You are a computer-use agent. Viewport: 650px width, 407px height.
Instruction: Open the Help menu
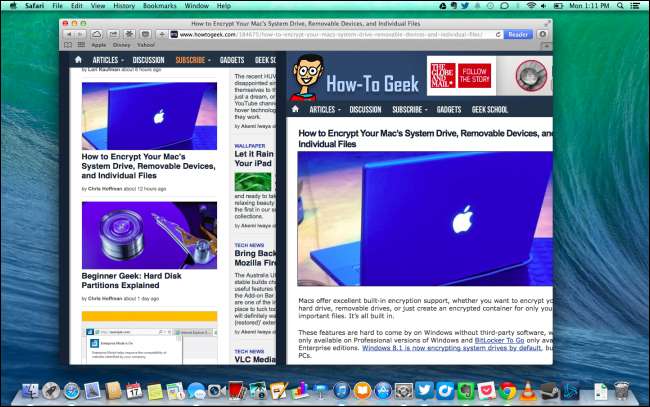point(223,6)
